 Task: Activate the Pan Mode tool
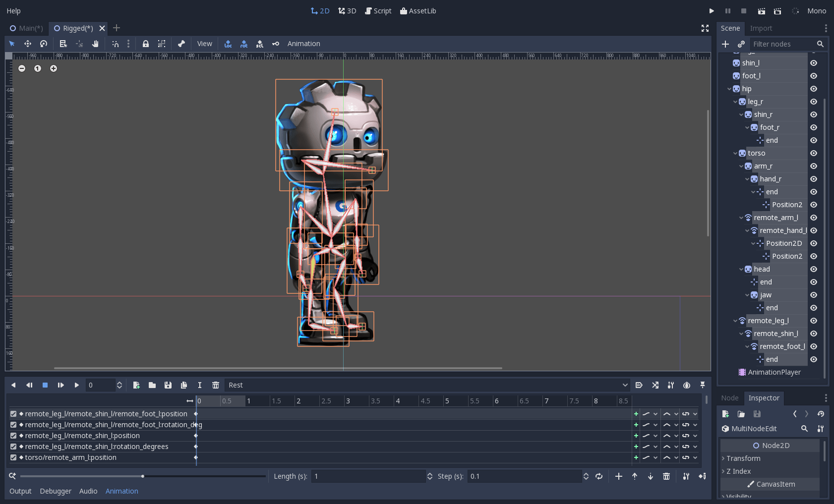(x=95, y=44)
